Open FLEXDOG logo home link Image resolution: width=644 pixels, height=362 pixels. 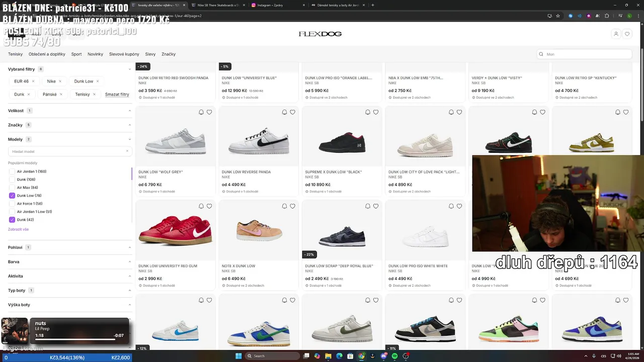click(320, 34)
